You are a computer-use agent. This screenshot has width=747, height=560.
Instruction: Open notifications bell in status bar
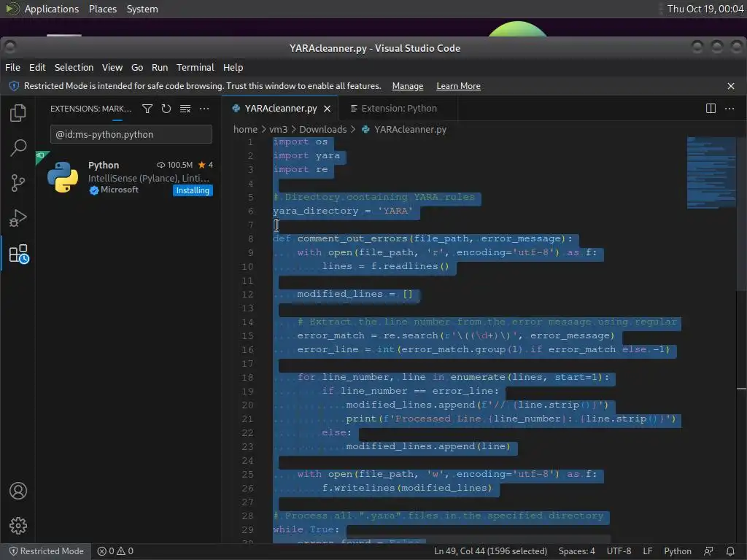(729, 551)
